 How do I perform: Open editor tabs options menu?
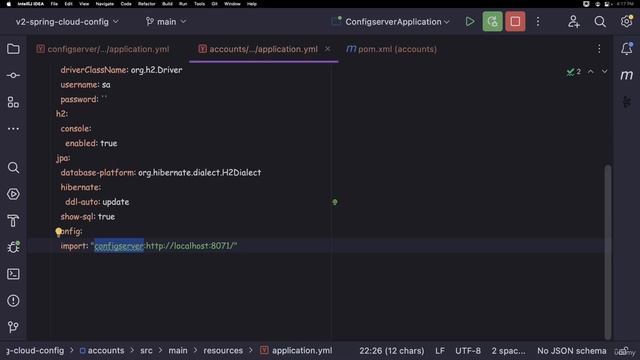599,49
